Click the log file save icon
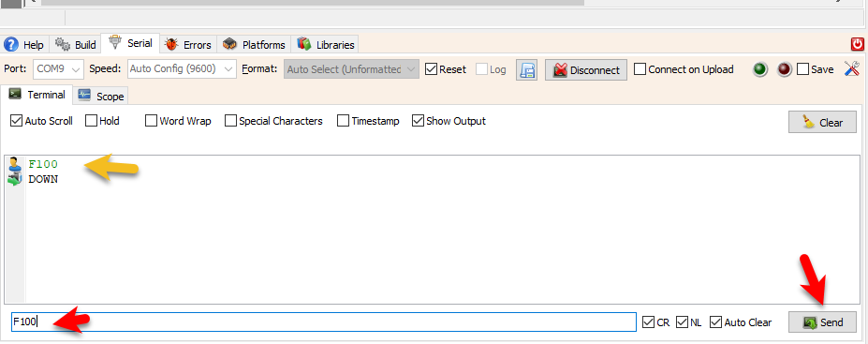The image size is (868, 344). point(526,69)
